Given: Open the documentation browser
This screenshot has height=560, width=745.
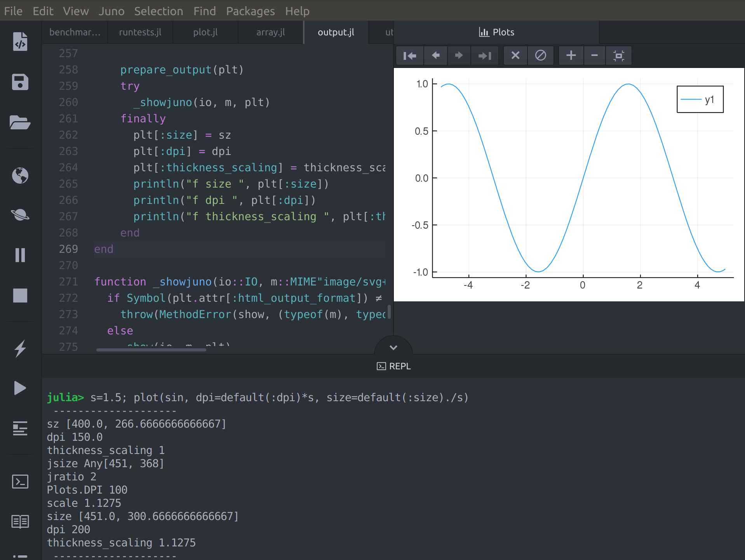Looking at the screenshot, I should (x=20, y=522).
